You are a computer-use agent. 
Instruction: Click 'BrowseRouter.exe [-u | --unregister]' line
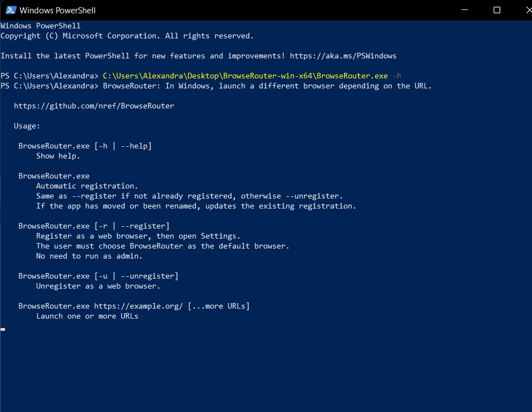tap(98, 276)
